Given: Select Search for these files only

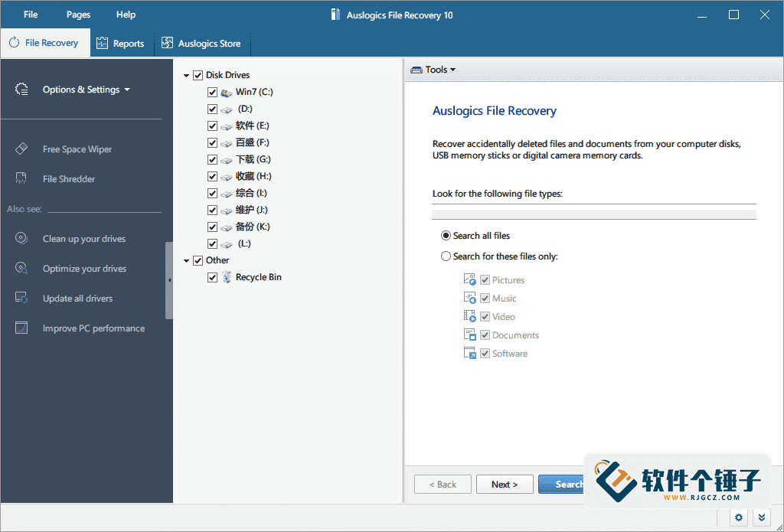Looking at the screenshot, I should pyautogui.click(x=445, y=256).
